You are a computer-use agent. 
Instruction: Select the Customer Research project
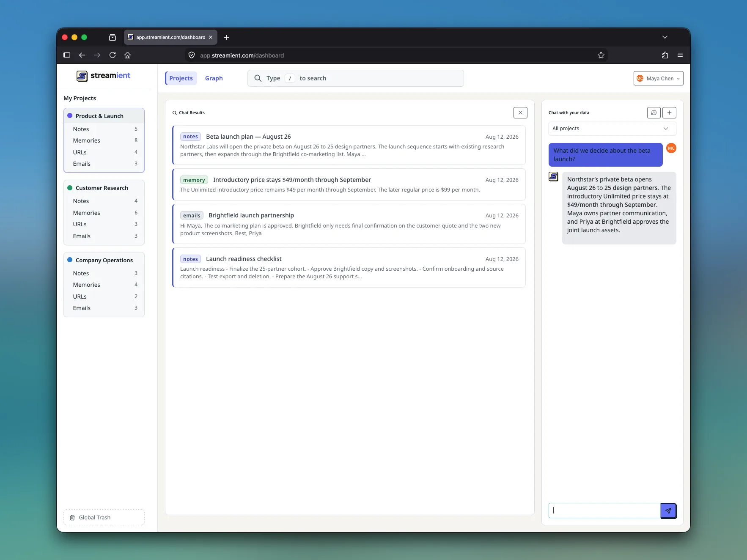(x=104, y=188)
